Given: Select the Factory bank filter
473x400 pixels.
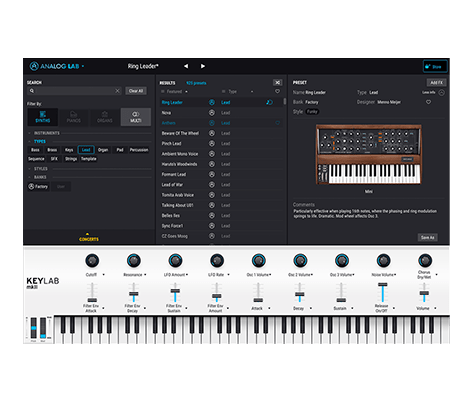Looking at the screenshot, I should (x=38, y=187).
